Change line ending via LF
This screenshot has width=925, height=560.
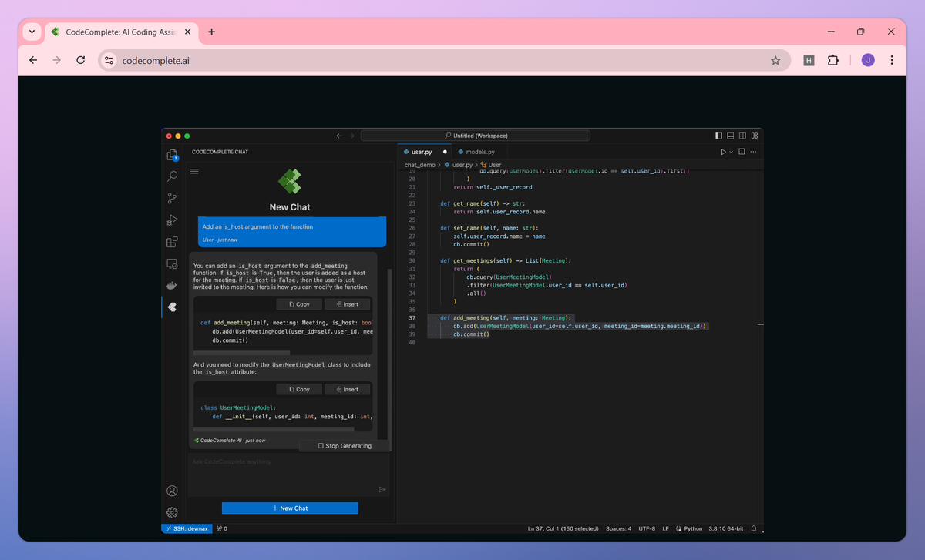point(666,528)
